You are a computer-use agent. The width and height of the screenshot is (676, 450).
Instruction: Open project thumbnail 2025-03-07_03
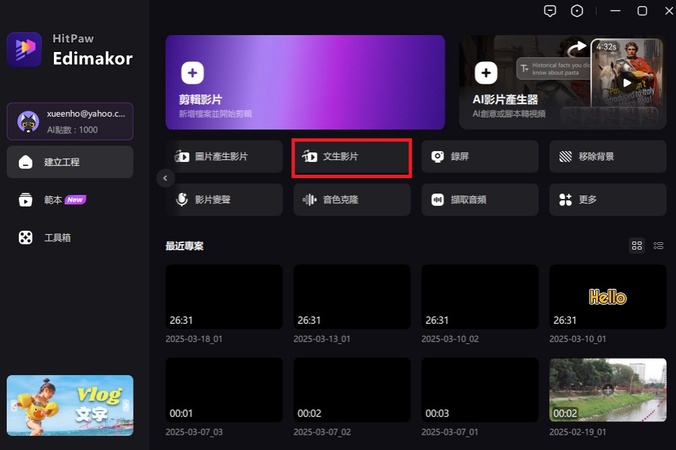click(224, 390)
